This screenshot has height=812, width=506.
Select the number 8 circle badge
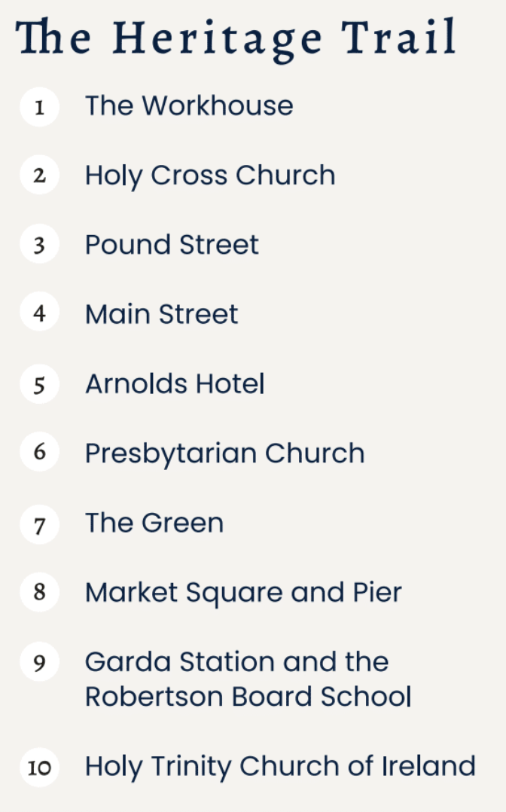[x=39, y=592]
